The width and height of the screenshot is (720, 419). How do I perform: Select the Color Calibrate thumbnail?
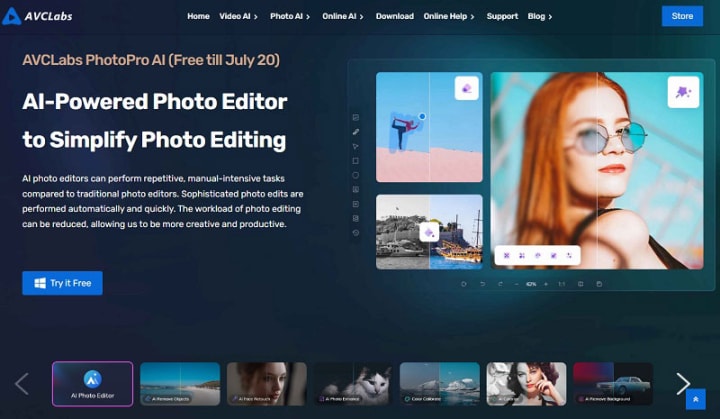point(440,384)
